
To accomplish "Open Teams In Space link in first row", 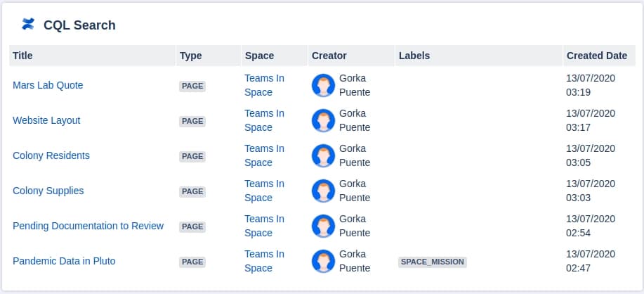I will [264, 85].
